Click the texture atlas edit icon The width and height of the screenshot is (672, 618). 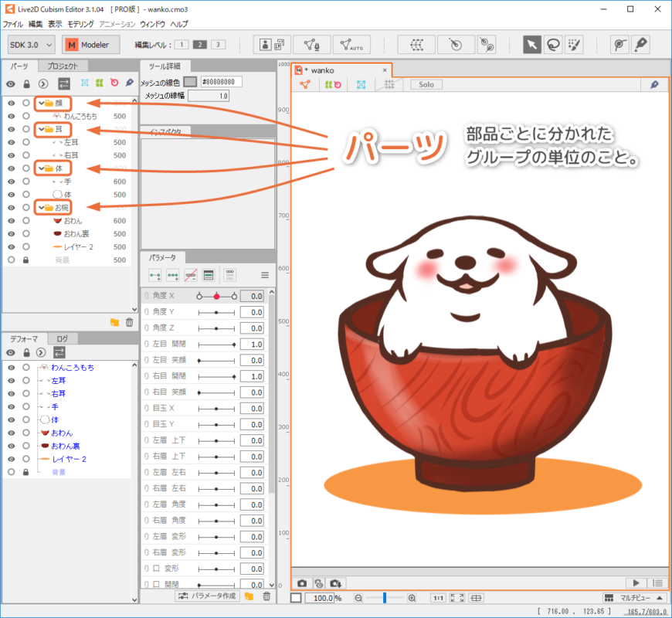[272, 45]
